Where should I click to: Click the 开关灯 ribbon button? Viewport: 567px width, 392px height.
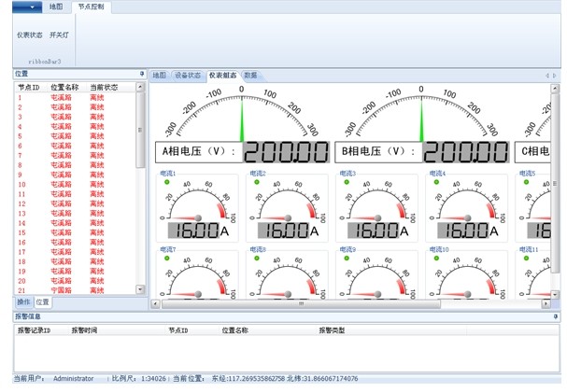pyautogui.click(x=59, y=35)
